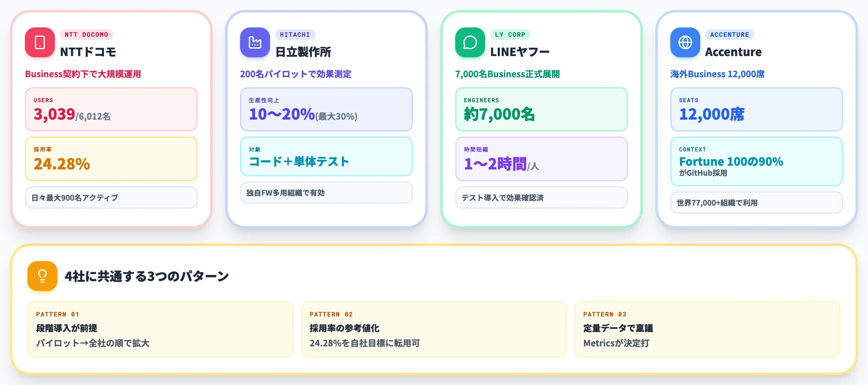Click 24.28%を自社目標に転用可 description

(364, 343)
